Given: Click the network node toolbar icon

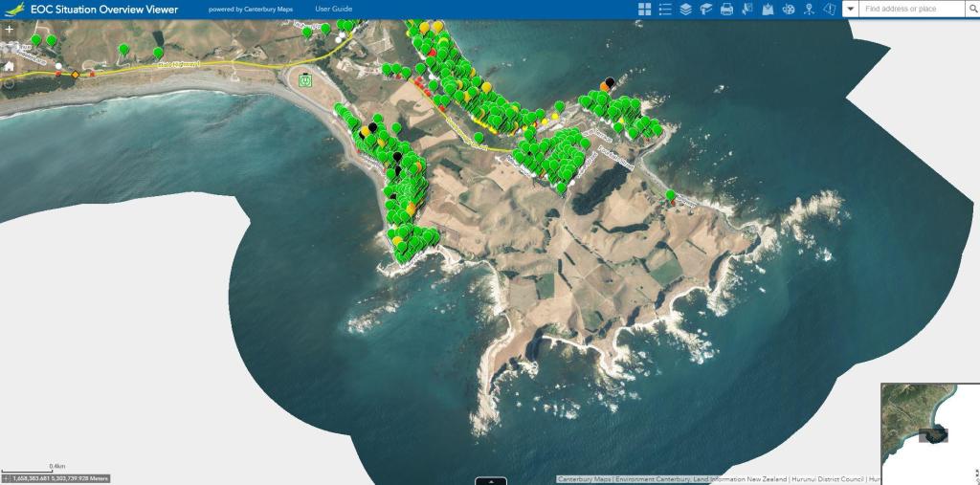Looking at the screenshot, I should pos(809,9).
